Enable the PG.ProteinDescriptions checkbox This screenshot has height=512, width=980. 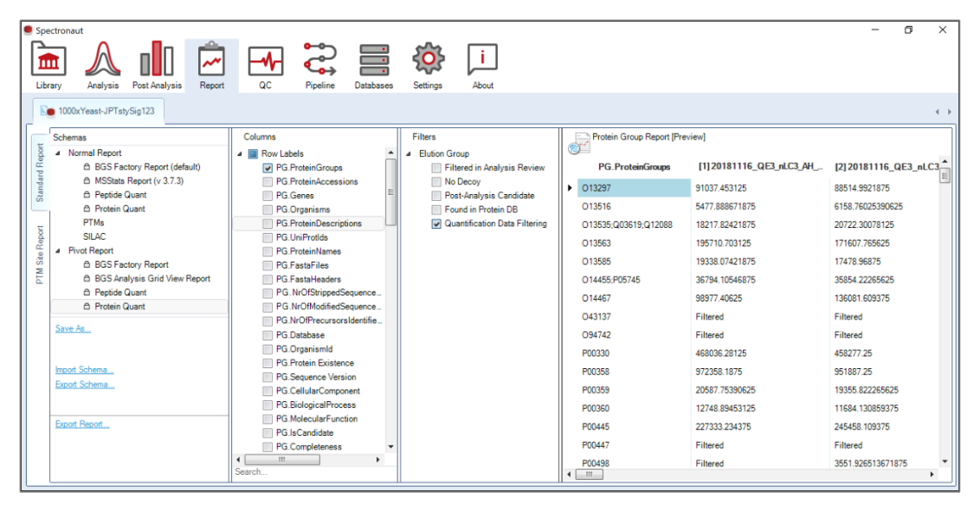268,224
